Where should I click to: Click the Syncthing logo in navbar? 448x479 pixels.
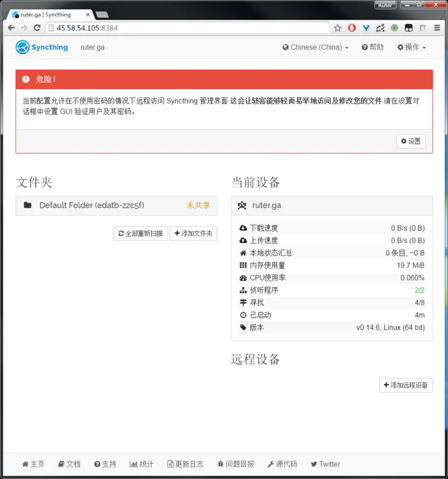42,47
